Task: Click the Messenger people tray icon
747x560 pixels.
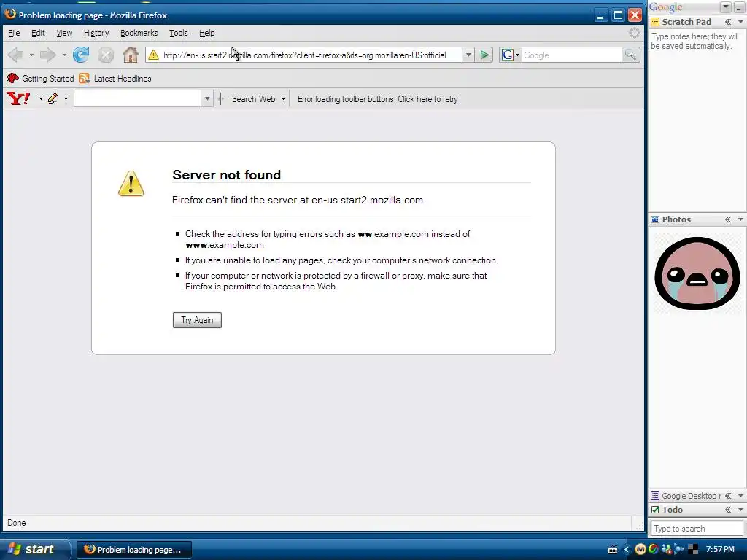Action: (667, 550)
